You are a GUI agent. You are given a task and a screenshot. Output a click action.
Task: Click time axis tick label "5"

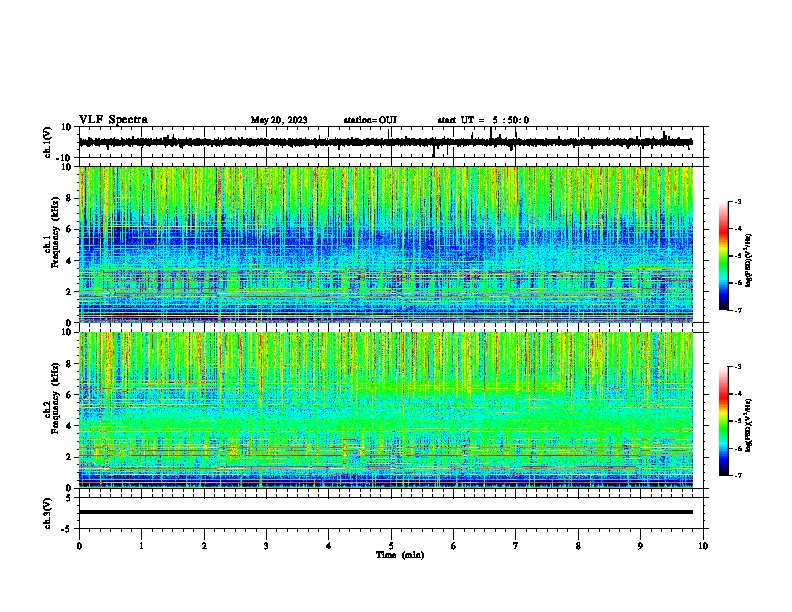tap(391, 546)
